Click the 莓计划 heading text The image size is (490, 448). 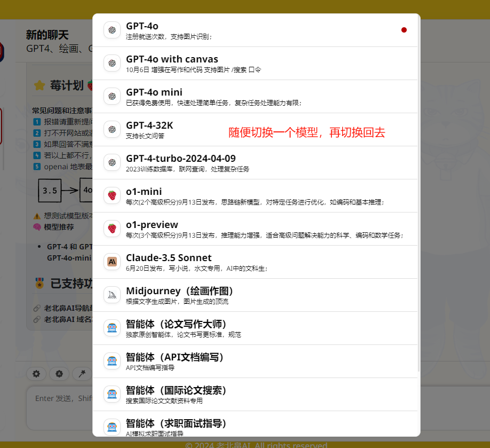67,85
